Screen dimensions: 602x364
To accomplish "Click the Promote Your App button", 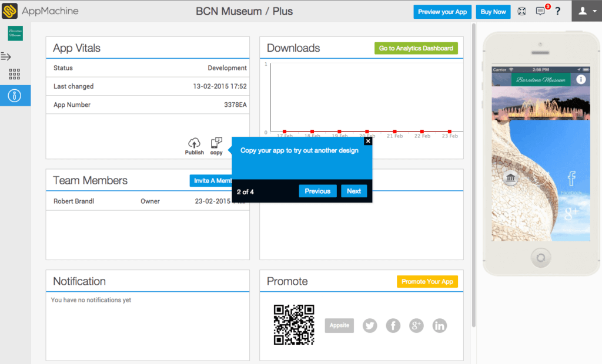I will tap(427, 282).
